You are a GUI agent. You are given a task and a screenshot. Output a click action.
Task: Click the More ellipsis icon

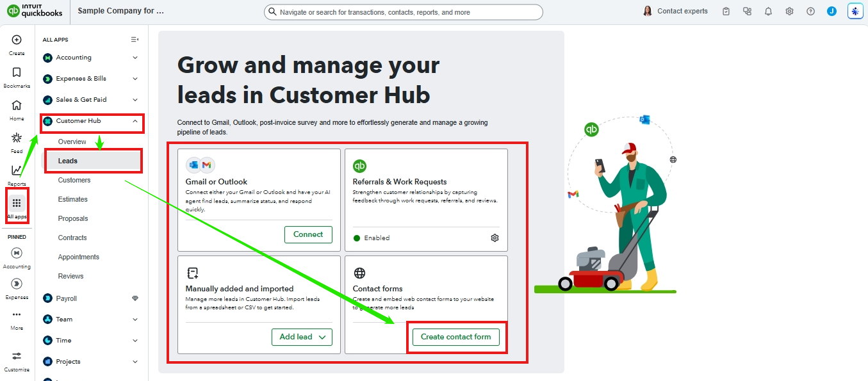(17, 314)
